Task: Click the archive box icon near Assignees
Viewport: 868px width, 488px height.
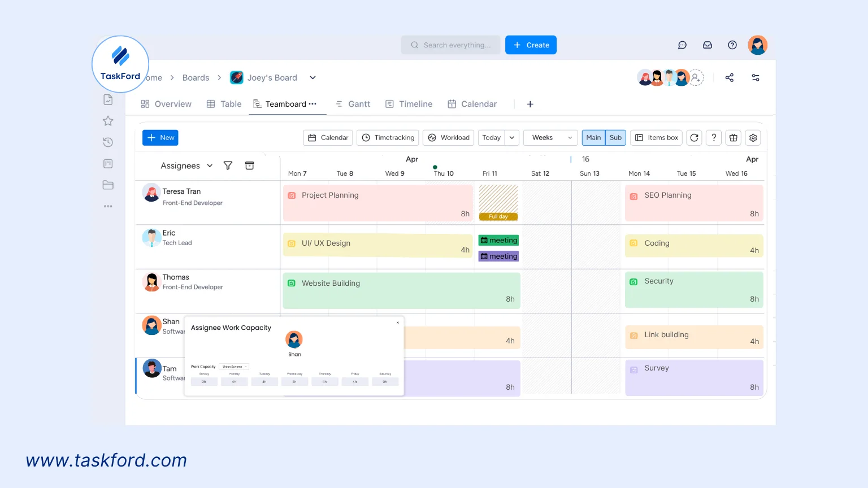Action: click(249, 165)
